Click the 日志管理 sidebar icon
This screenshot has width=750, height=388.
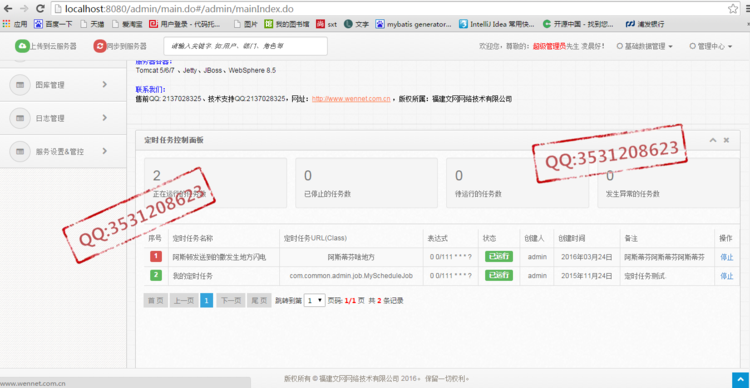(20, 118)
